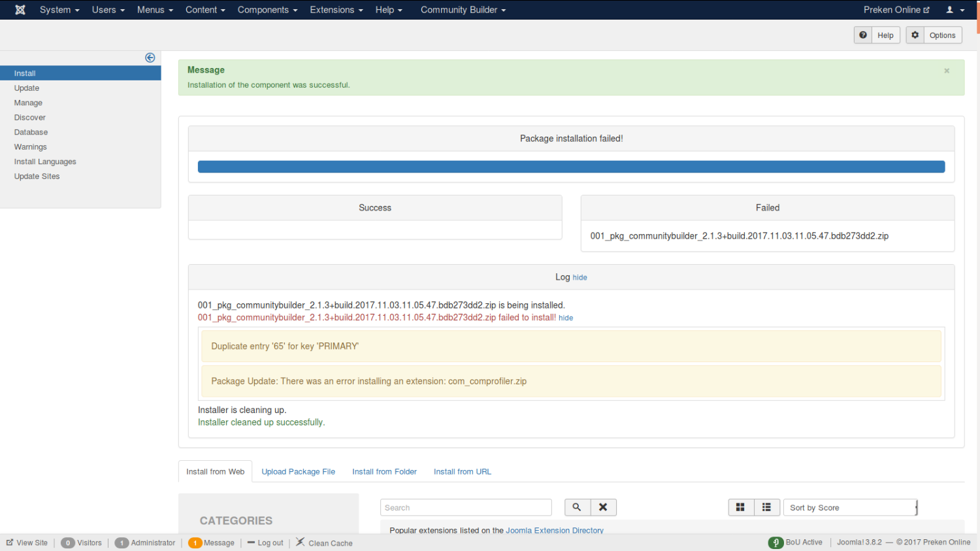Open the user account dropdown icon
The image size is (980, 551).
click(955, 10)
